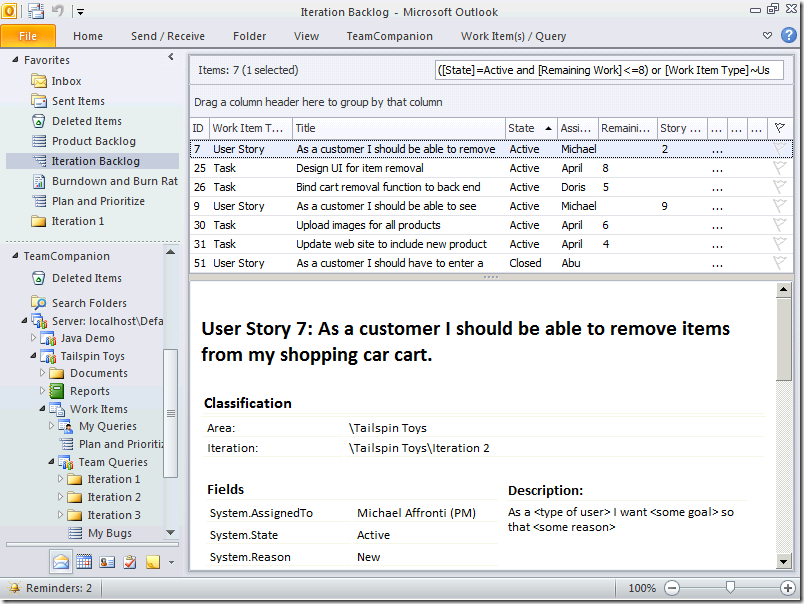Image resolution: width=804 pixels, height=604 pixels.
Task: Expand the Iteration 2 team query folder
Action: pos(60,497)
